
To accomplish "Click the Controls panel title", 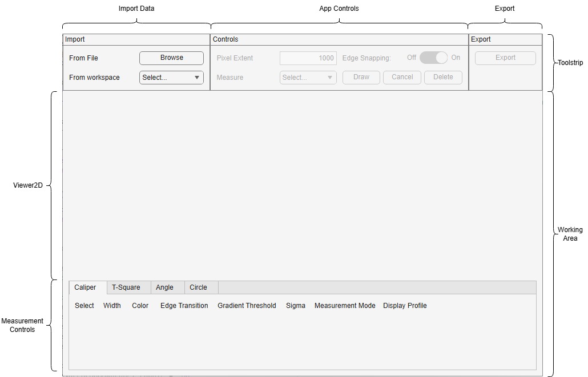I will (225, 39).
